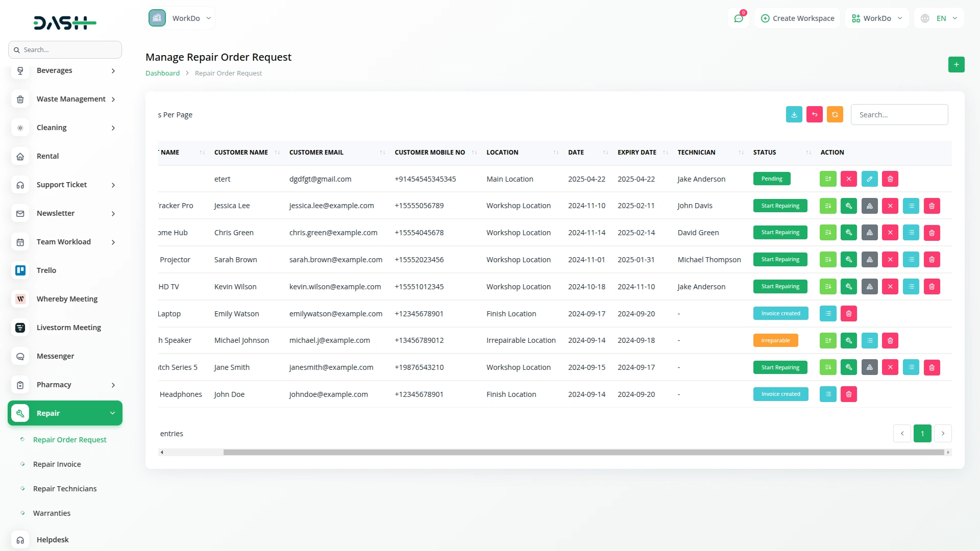Click the orange refresh icon above the table
Screen dimensions: 980x551
[x=835, y=114]
